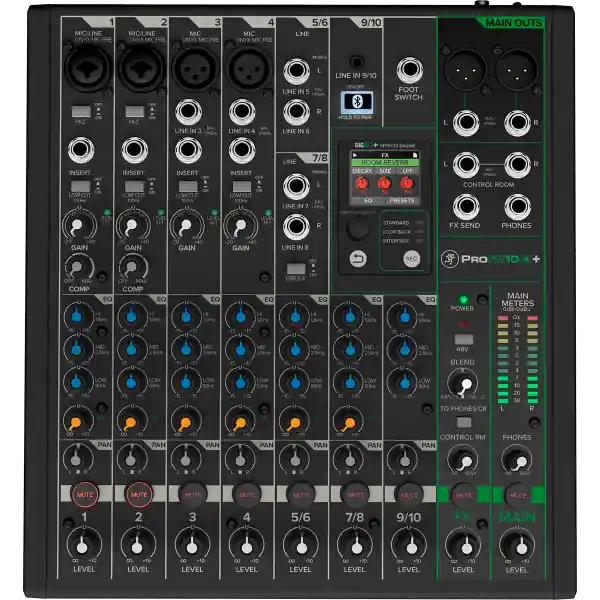Click the LINE IN 6 right jack
Screen dimensions: 600x600
[297, 112]
